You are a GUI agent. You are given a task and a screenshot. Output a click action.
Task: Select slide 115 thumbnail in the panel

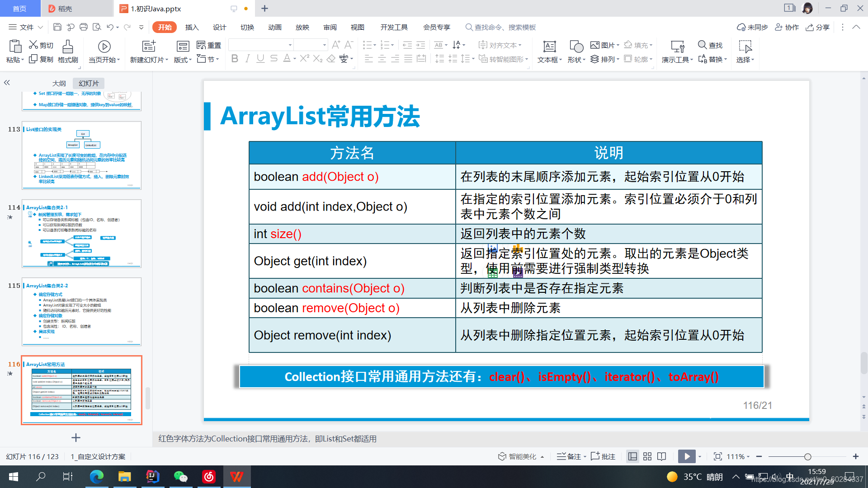[x=81, y=312]
